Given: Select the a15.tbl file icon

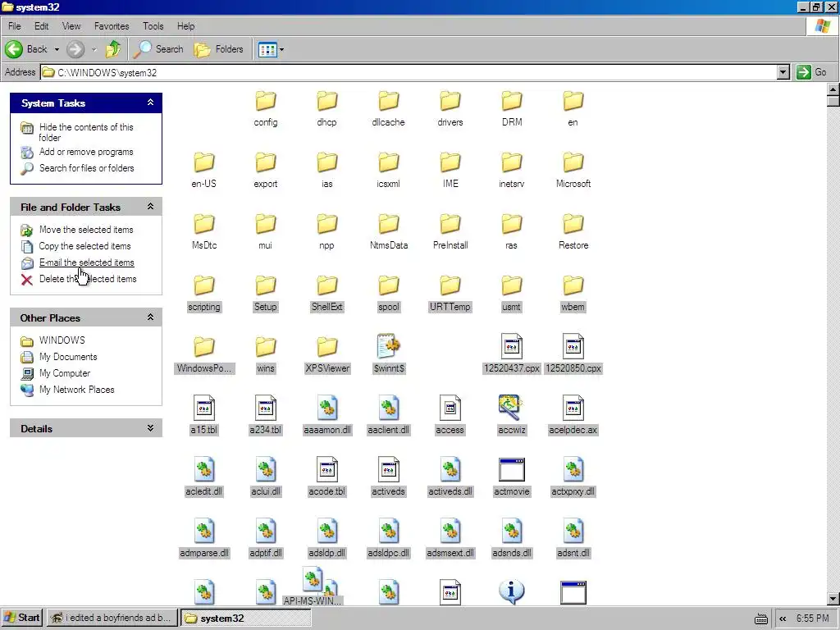Looking at the screenshot, I should pyautogui.click(x=203, y=408).
